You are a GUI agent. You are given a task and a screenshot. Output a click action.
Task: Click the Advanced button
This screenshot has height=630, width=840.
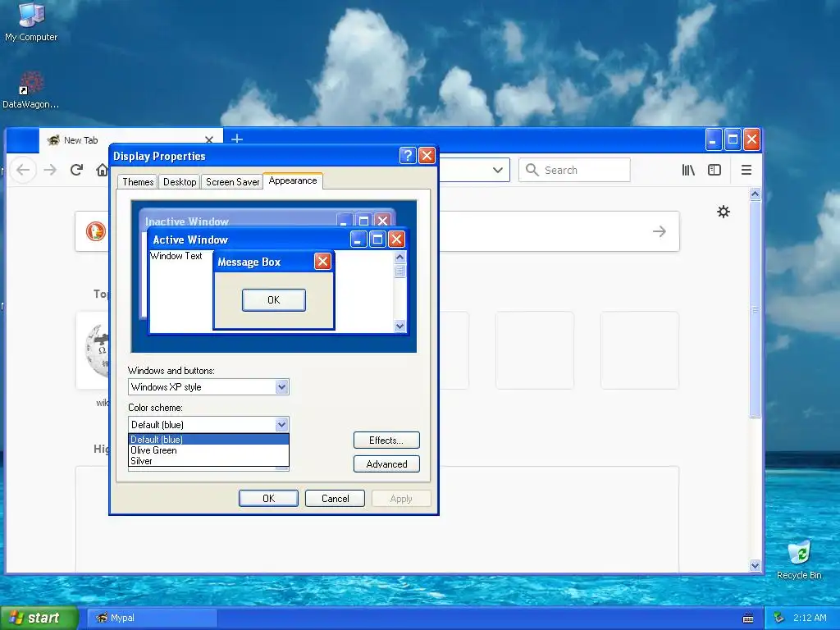coord(386,464)
